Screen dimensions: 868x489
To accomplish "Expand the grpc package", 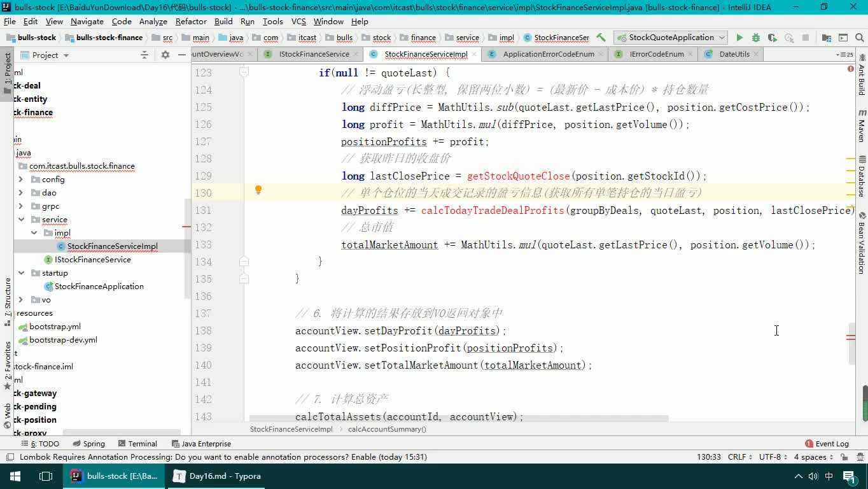I will [x=21, y=206].
